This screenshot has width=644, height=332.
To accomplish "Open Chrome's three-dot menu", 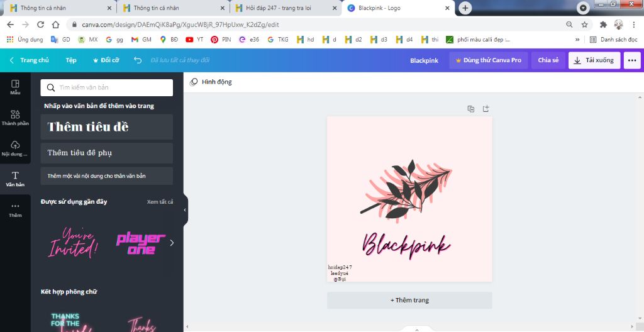I will click(x=634, y=25).
